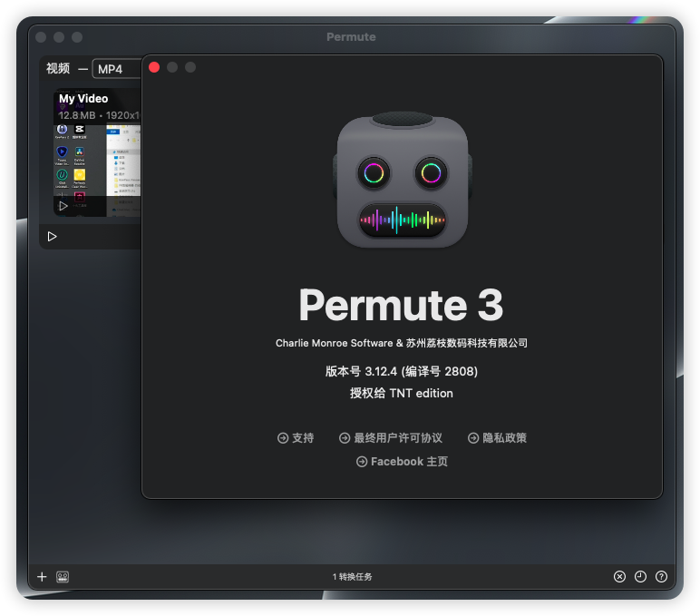
Task: Click the Permute main window title
Action: (x=351, y=37)
